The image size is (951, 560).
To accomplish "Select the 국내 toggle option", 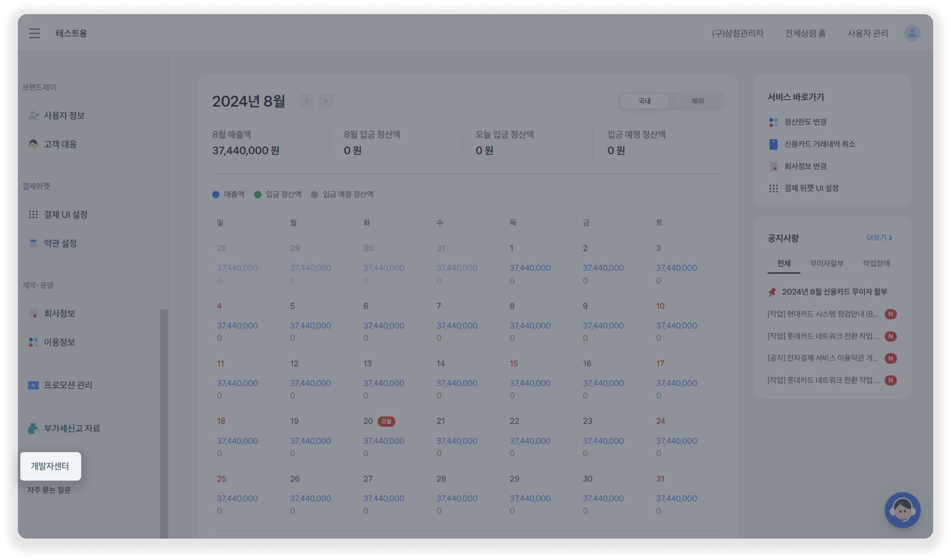I will coord(644,101).
